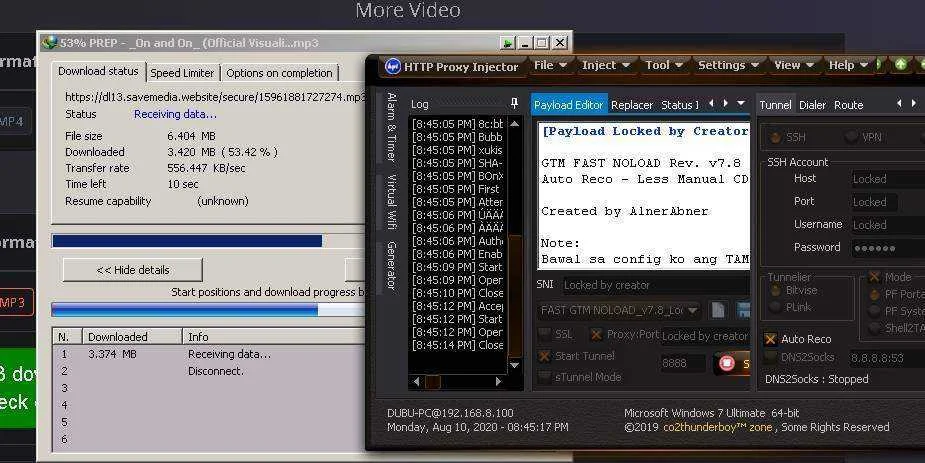Image resolution: width=925 pixels, height=463 pixels.
Task: Open the Tool menu dropdown
Action: [664, 65]
